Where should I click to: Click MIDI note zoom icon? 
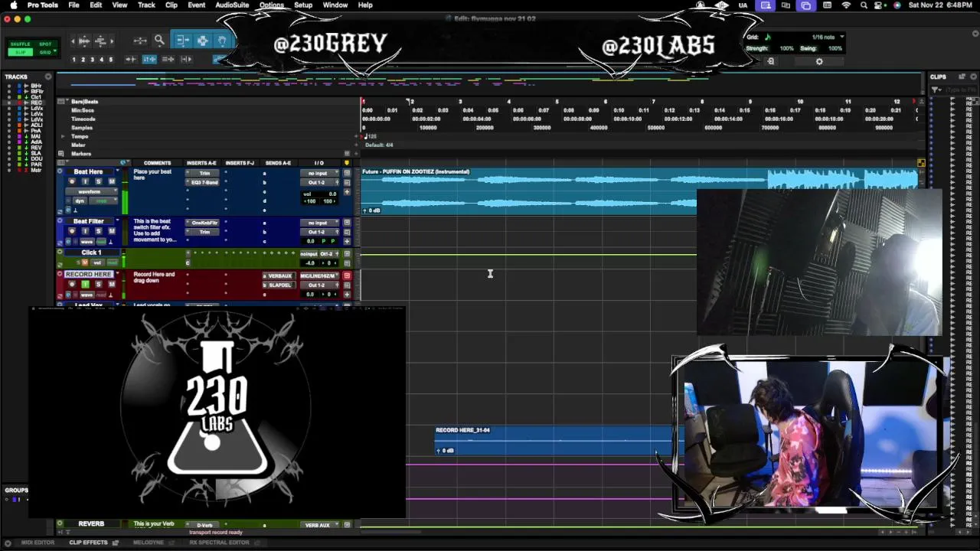[100, 41]
